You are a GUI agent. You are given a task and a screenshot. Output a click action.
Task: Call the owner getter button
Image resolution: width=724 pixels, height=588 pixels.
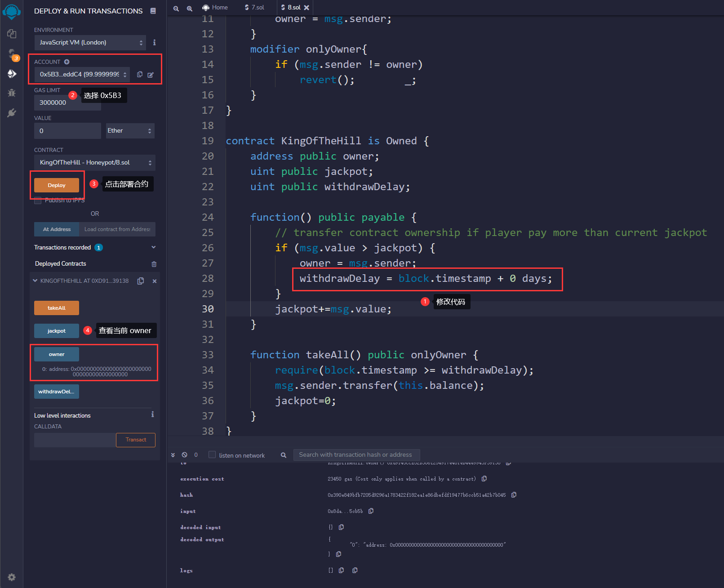pos(57,354)
